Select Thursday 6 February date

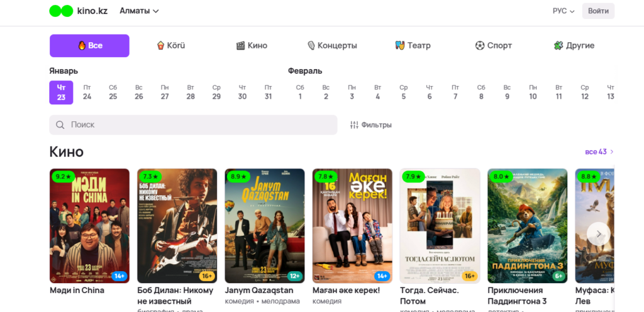[x=429, y=92]
